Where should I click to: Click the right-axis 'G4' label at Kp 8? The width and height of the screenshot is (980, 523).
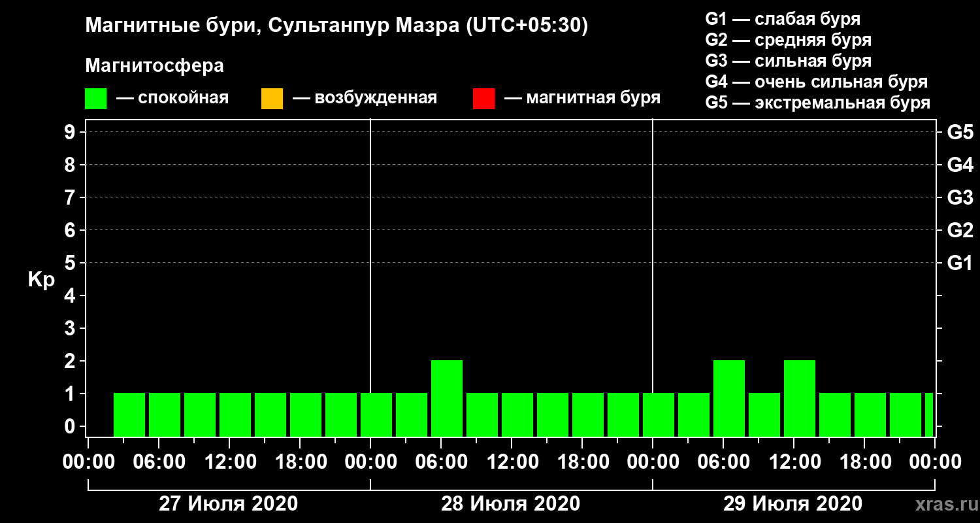[x=960, y=165]
